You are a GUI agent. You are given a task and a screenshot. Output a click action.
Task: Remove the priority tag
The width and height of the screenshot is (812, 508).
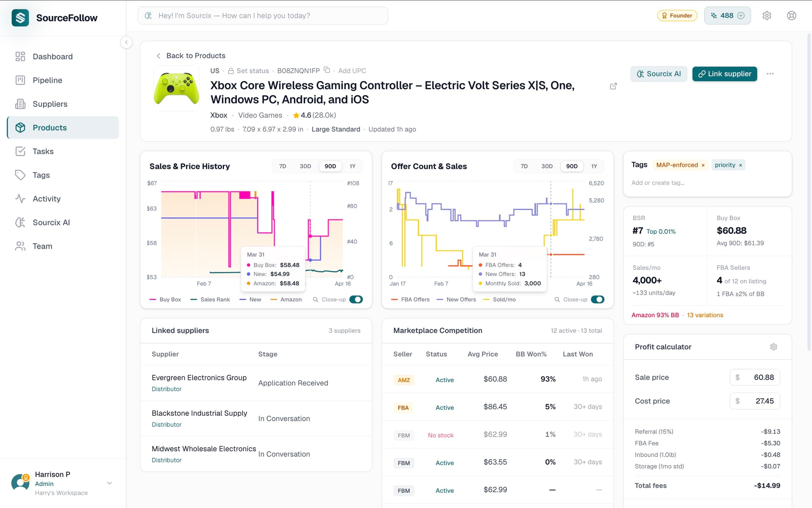[740, 165]
